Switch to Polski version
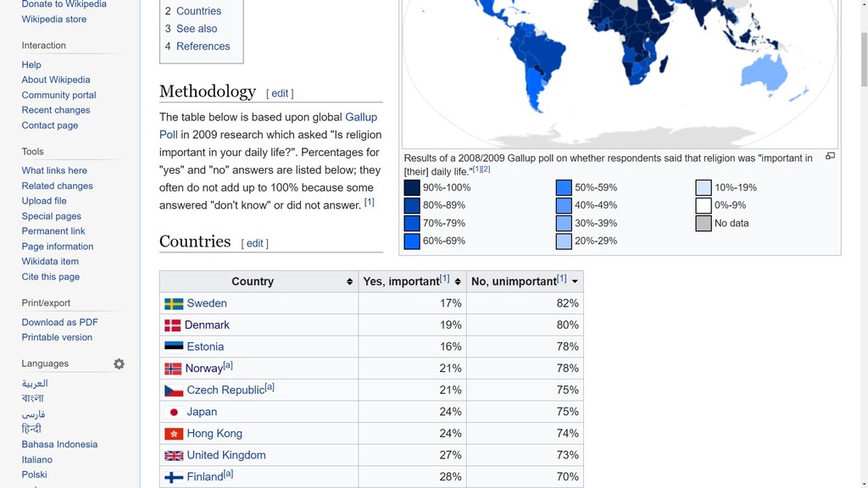The width and height of the screenshot is (868, 488). (34, 474)
